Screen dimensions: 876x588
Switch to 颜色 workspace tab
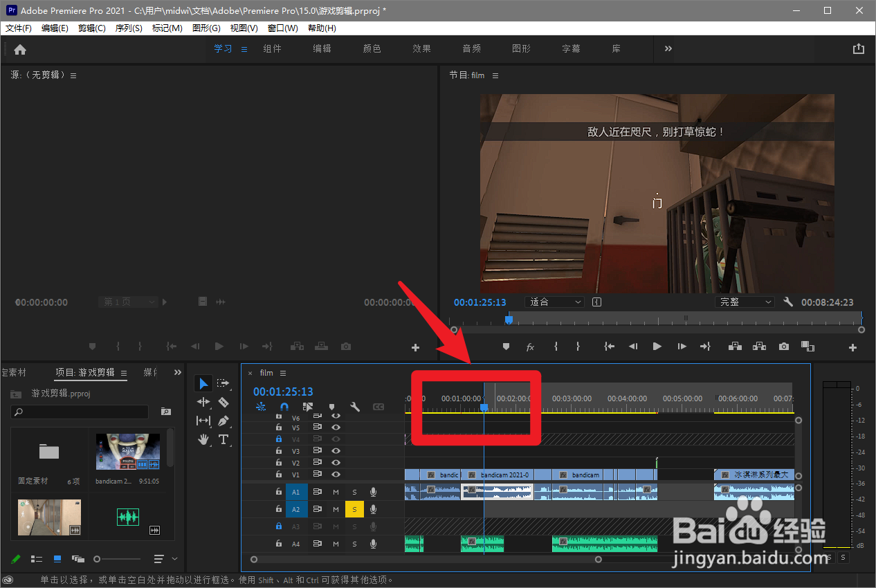click(372, 48)
